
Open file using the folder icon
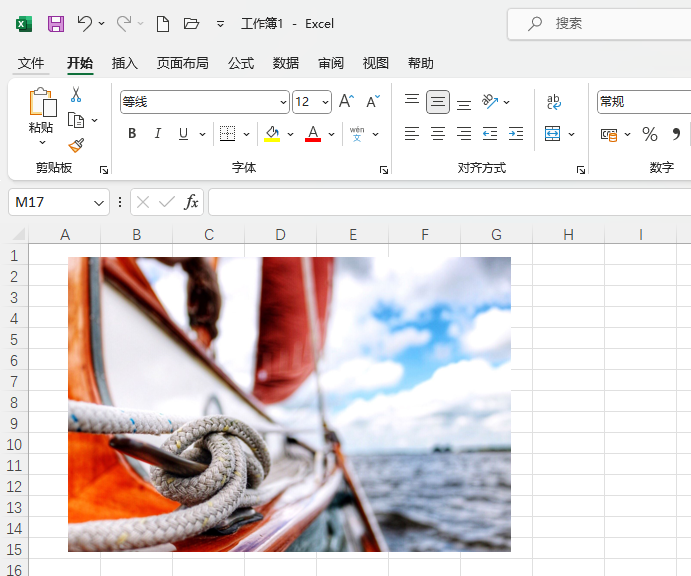point(191,23)
